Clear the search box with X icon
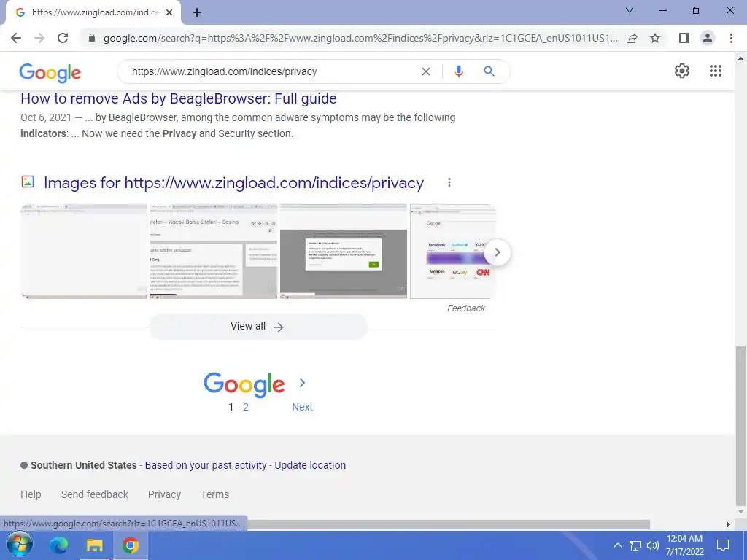 pos(426,71)
